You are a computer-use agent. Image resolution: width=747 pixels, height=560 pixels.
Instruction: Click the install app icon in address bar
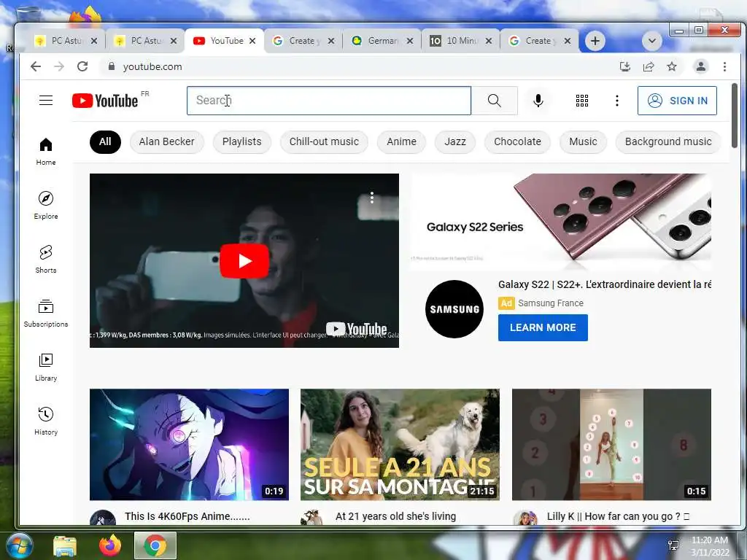[x=625, y=66]
